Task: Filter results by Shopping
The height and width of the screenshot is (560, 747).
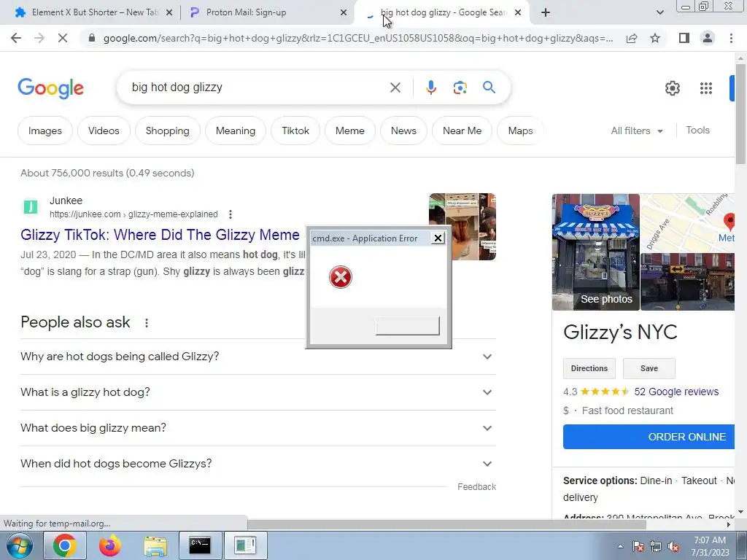Action: [167, 131]
